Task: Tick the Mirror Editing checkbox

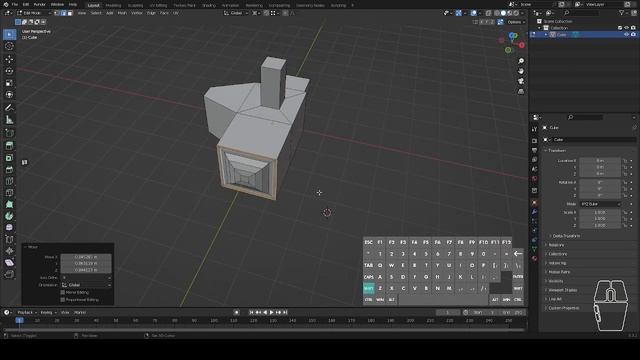Action: pos(62,292)
